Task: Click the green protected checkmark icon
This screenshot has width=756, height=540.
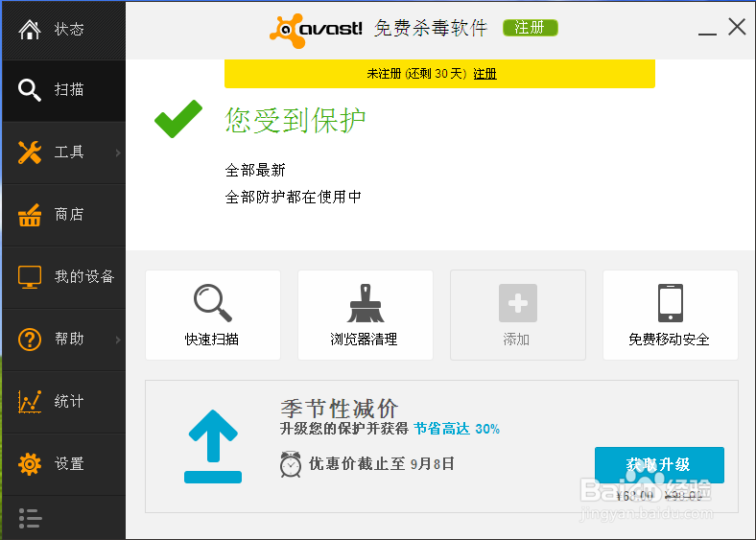Action: click(178, 119)
